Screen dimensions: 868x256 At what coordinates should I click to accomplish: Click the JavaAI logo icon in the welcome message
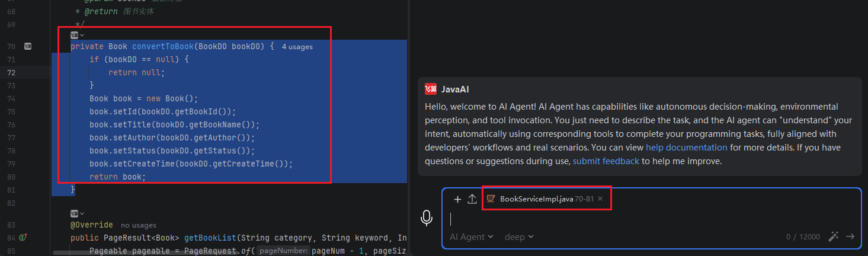point(431,89)
